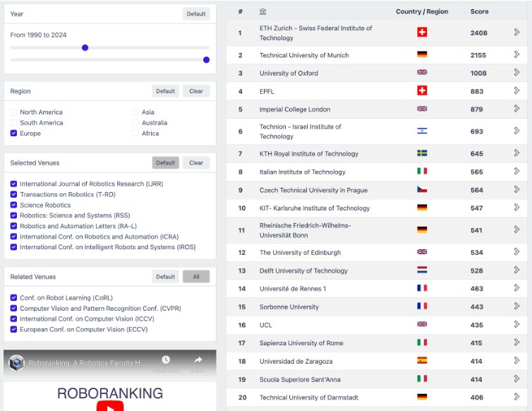Uncheck the T-RO venue checkbox
Image resolution: width=532 pixels, height=411 pixels.
[x=13, y=194]
